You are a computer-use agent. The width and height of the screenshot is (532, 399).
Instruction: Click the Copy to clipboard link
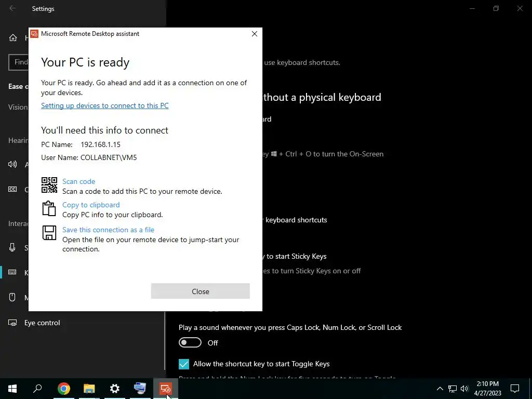pyautogui.click(x=91, y=205)
